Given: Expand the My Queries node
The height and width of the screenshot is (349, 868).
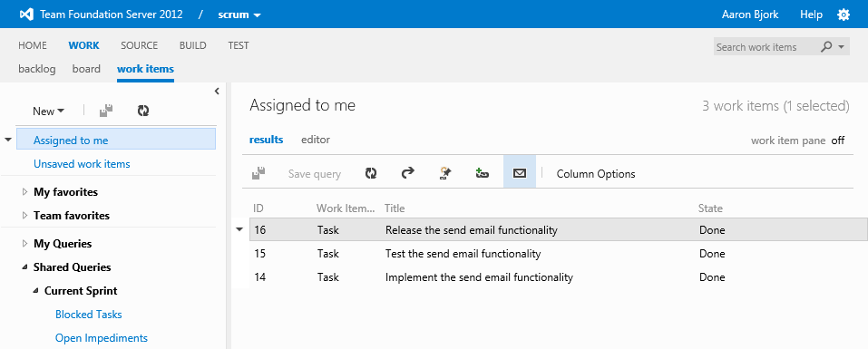Looking at the screenshot, I should [24, 244].
